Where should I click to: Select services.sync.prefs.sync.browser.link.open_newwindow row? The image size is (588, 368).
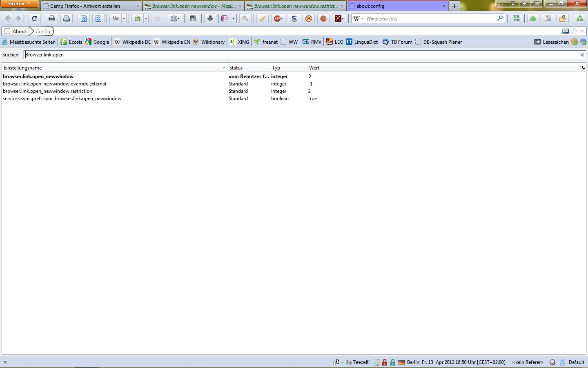click(x=294, y=99)
